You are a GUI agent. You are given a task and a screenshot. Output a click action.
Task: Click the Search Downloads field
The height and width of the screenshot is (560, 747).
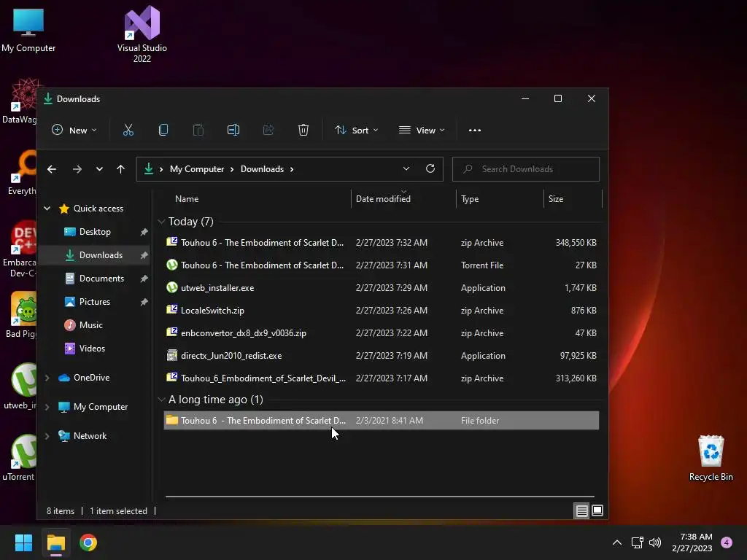(525, 169)
